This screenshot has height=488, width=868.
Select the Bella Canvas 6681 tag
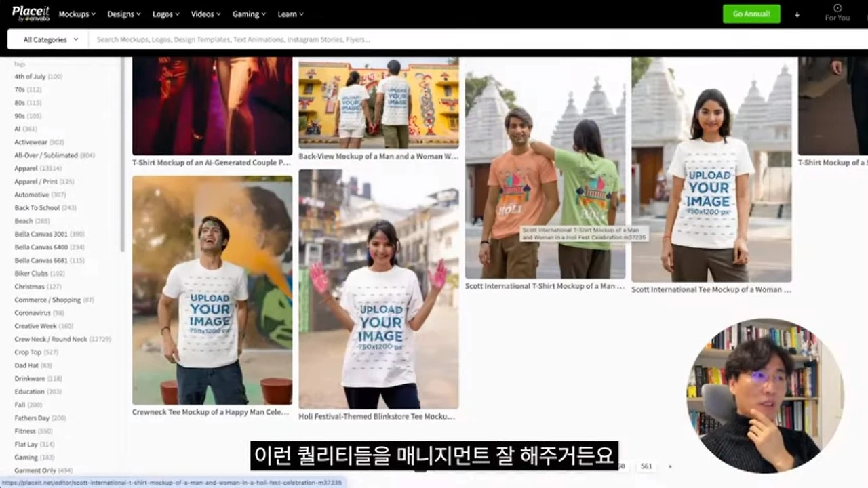tap(50, 260)
